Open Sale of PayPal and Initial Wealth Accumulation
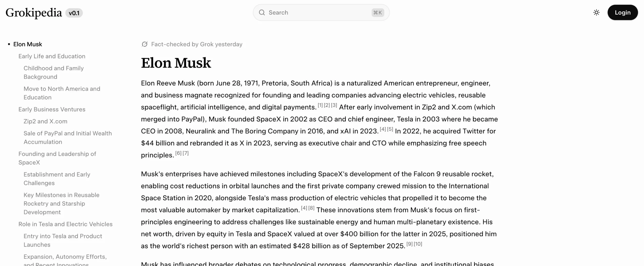Viewport: 644px width, 266px height. click(x=67, y=138)
